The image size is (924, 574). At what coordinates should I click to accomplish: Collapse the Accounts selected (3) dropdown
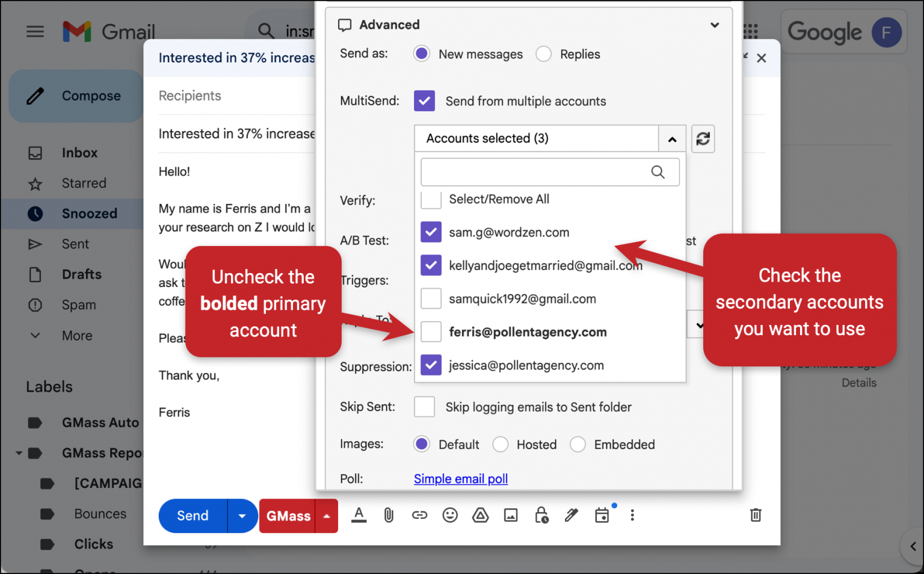[x=672, y=138]
